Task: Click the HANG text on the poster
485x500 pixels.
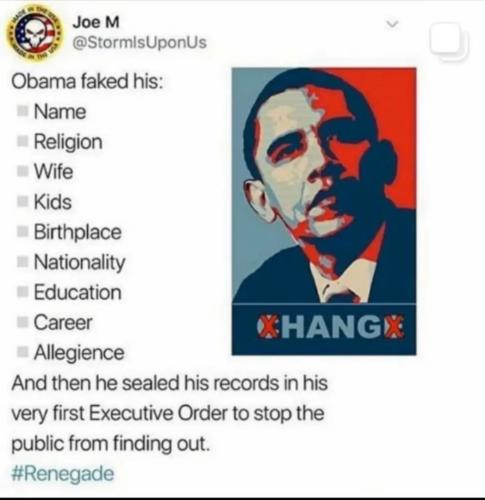Action: (x=331, y=327)
